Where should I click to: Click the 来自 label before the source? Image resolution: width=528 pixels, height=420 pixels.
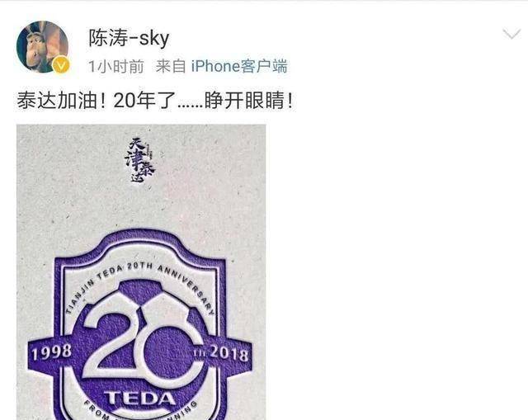[x=171, y=66]
